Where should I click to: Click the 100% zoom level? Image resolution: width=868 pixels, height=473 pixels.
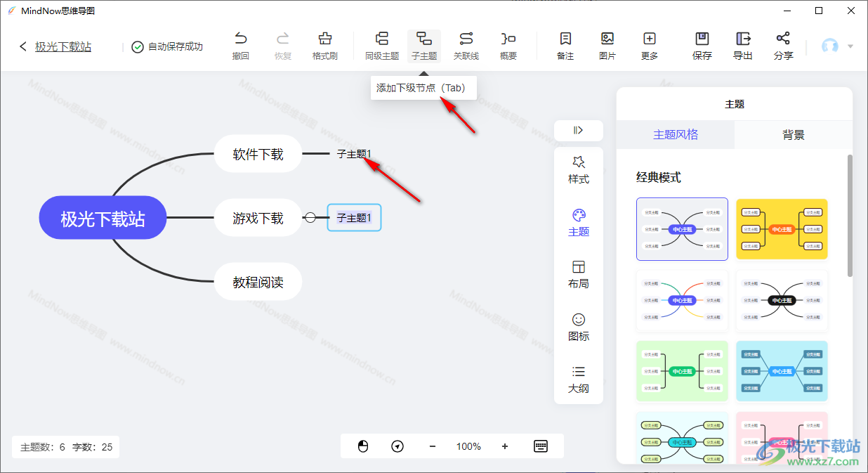pyautogui.click(x=468, y=446)
